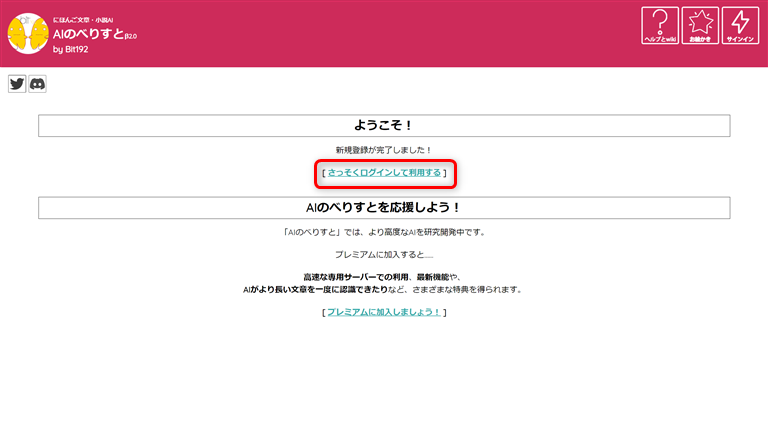This screenshot has height=428, width=768.
Task: Open the ヘルプとwiki help icon
Action: click(659, 26)
